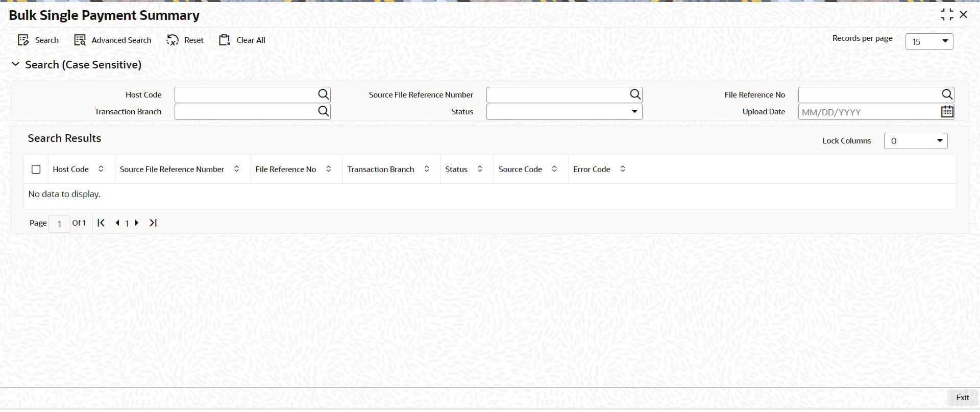Image resolution: width=980 pixels, height=412 pixels.
Task: Open the Status dropdown
Action: click(x=564, y=111)
